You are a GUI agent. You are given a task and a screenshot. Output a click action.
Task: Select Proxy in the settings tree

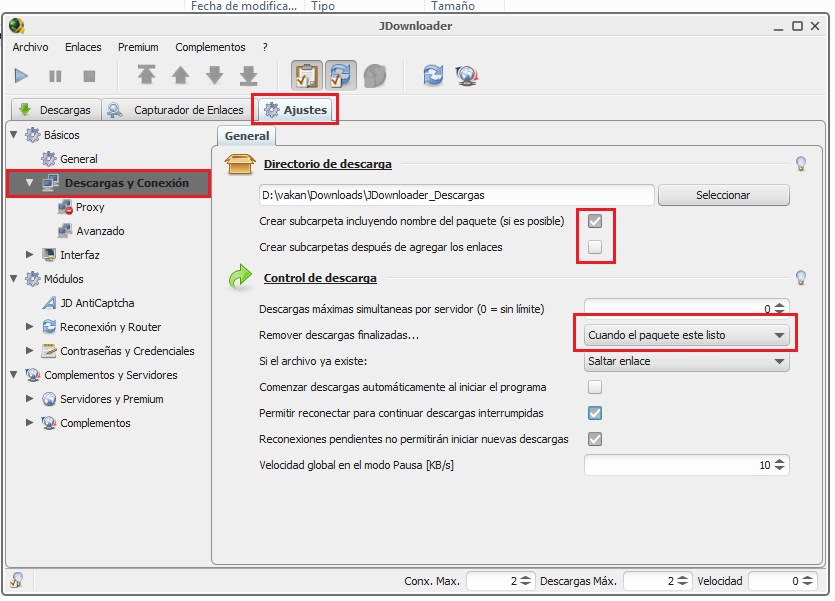click(90, 207)
